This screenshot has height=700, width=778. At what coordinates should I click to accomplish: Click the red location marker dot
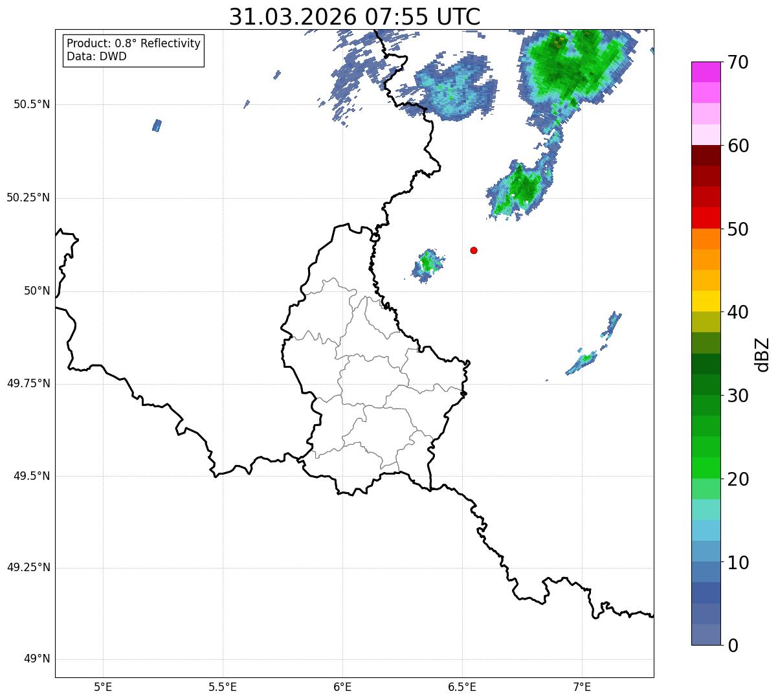pyautogui.click(x=474, y=250)
